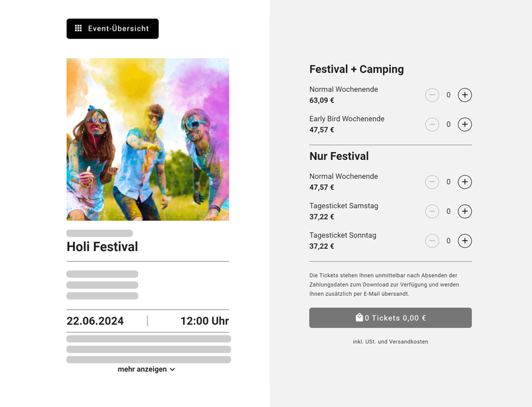Select the Holi Festival title heading
The height and width of the screenshot is (407, 532).
click(x=102, y=247)
